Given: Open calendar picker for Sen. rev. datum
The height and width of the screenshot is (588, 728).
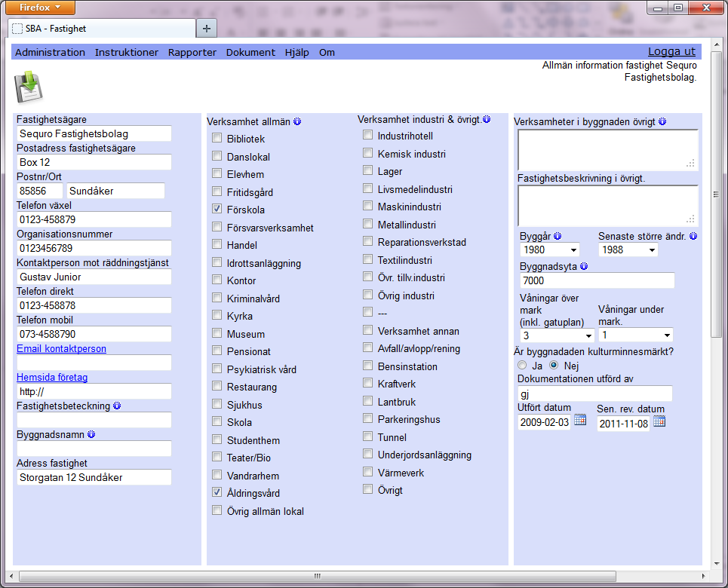Looking at the screenshot, I should (x=659, y=421).
